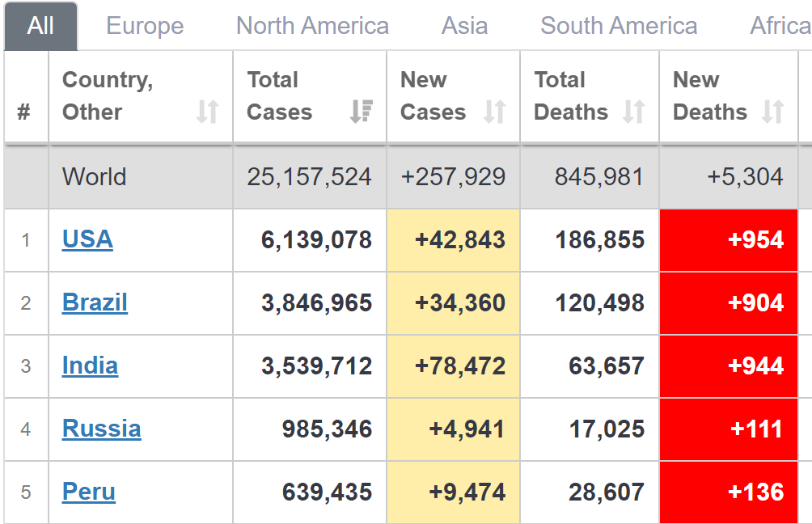812x524 pixels.
Task: Select USA new deaths +954
Action: [x=756, y=240]
